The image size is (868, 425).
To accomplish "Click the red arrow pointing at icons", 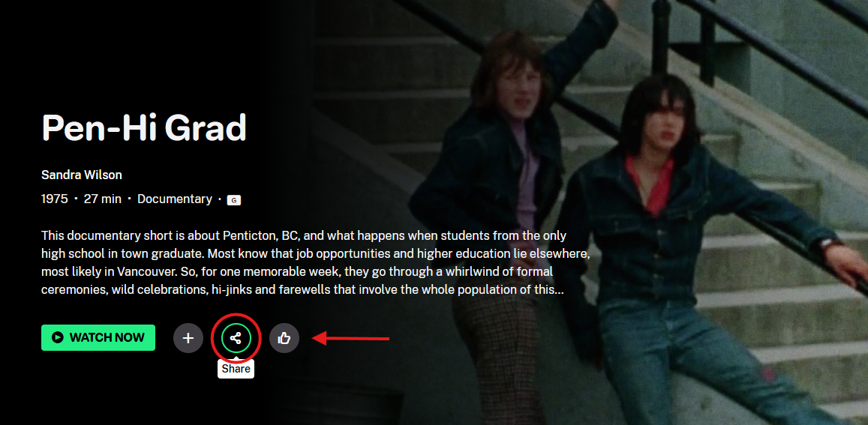I will click(351, 338).
